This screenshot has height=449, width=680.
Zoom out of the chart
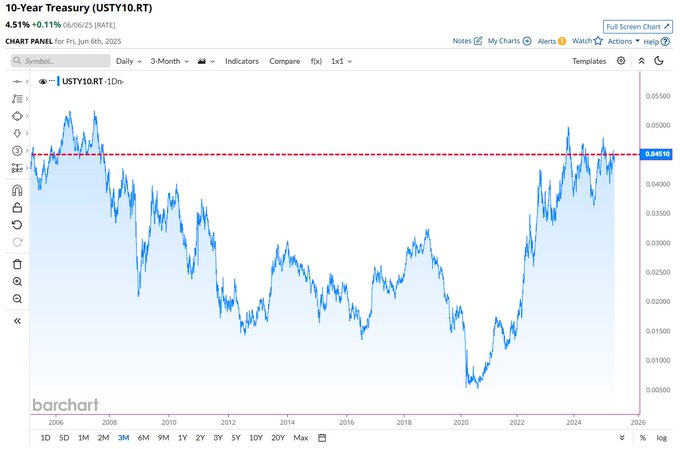(x=17, y=299)
